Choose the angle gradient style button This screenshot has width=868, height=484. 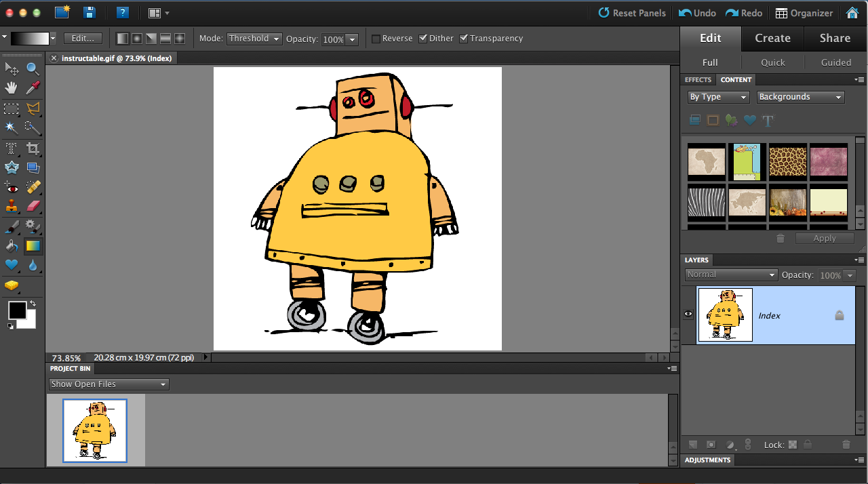[151, 39]
